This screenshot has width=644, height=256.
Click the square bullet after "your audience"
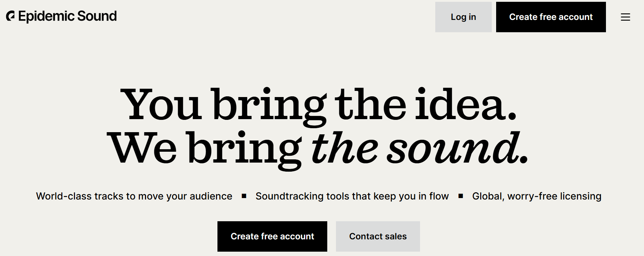tap(244, 196)
